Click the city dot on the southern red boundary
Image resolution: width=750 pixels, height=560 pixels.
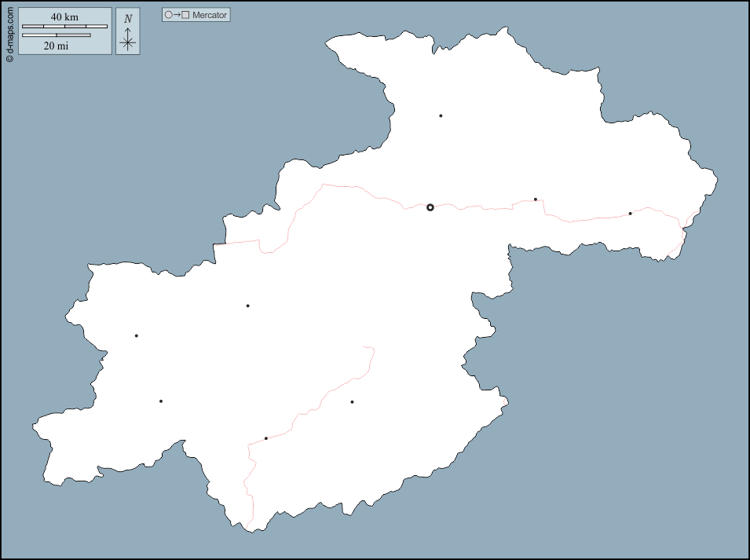pos(266,438)
